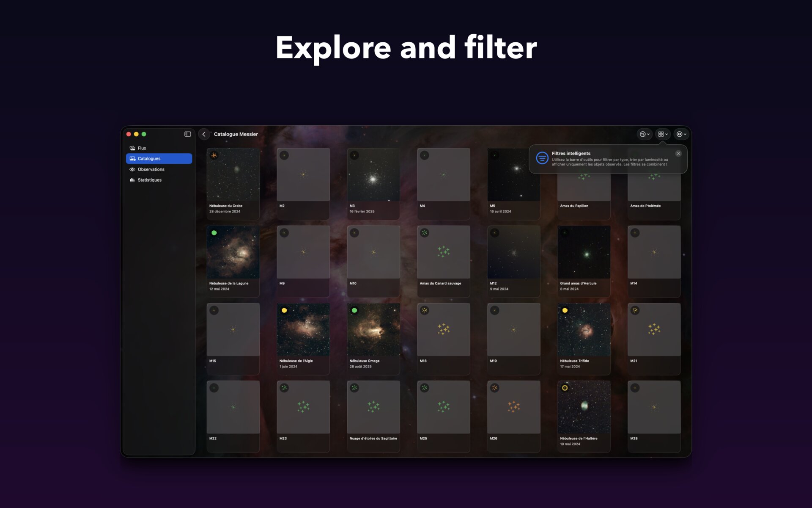Click the '19 mai 2024' date
812x508 pixels.
pos(570,444)
